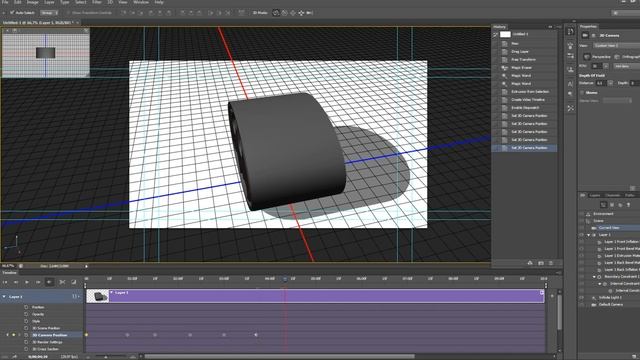Screen dimensions: 640x360
Task: Switch to the Layers panel tab
Action: (595, 196)
